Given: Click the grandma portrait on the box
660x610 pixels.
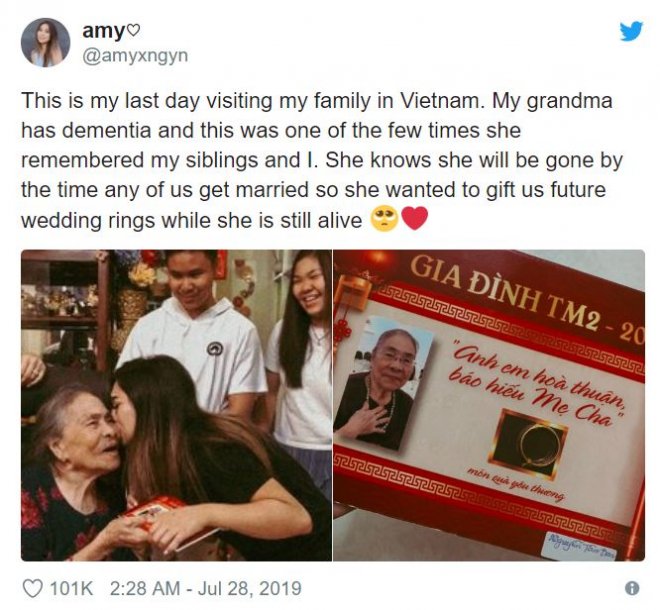Looking at the screenshot, I should [x=382, y=383].
